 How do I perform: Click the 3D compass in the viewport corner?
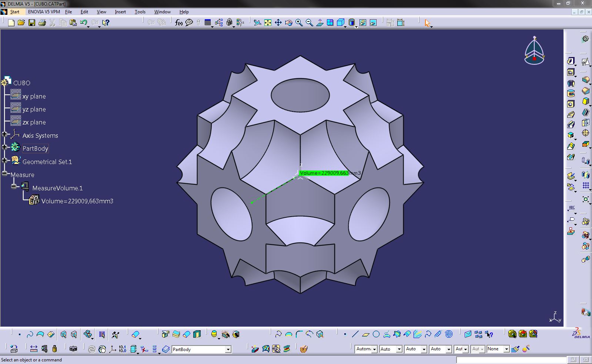[534, 51]
